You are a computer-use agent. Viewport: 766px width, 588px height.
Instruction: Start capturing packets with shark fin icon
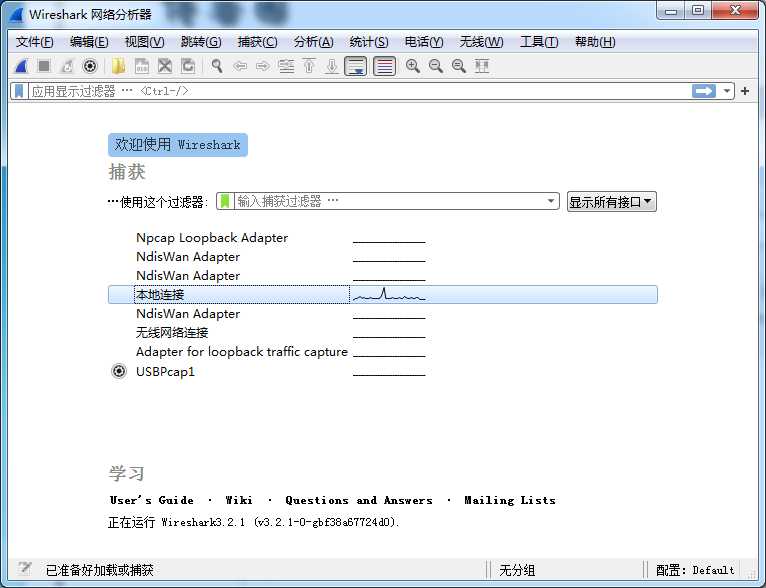tap(21, 66)
